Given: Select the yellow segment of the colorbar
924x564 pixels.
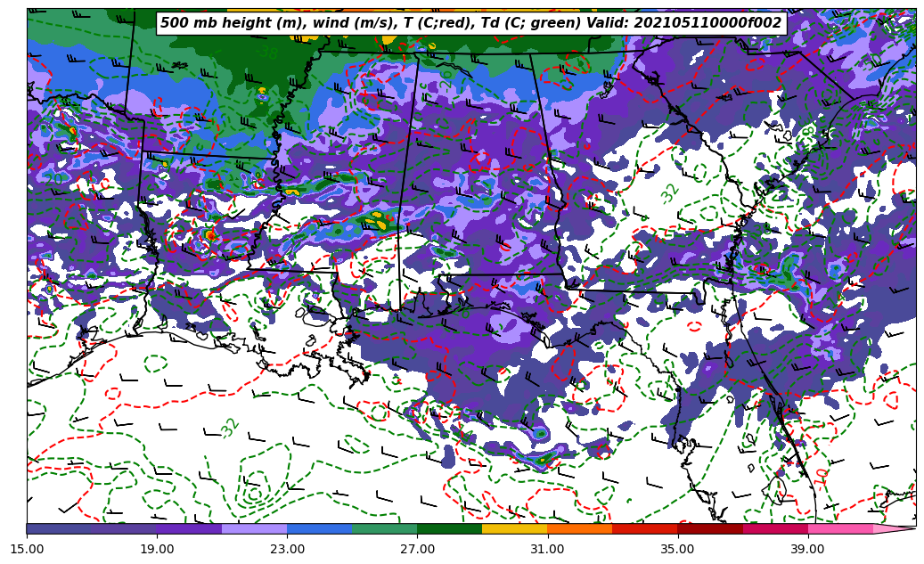Looking at the screenshot, I should (x=514, y=528).
